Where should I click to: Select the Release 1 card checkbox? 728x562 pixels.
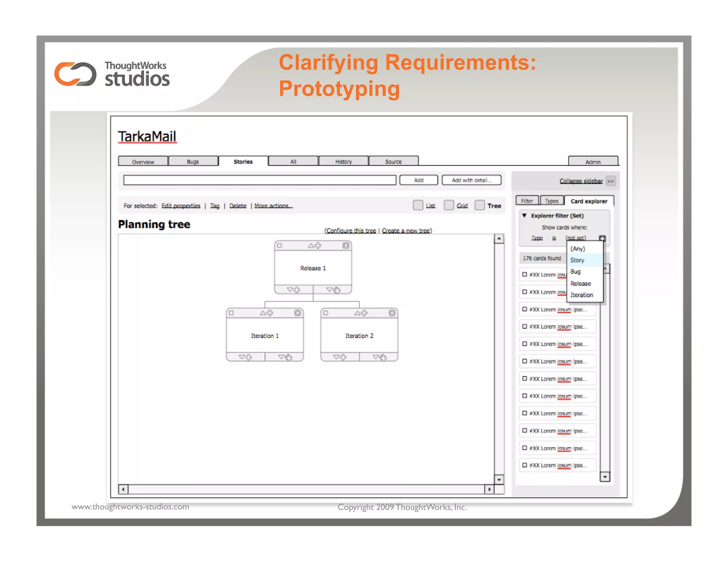[x=279, y=245]
